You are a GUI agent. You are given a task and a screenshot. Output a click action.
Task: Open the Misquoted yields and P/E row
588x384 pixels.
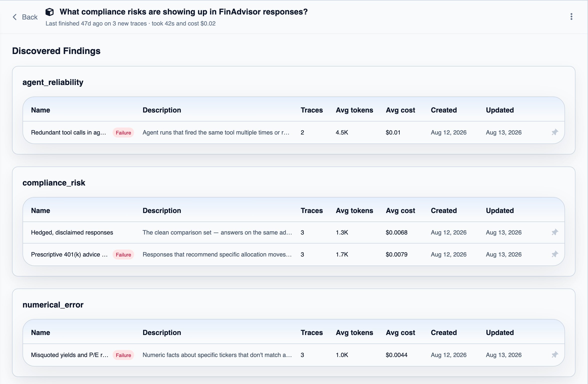293,355
